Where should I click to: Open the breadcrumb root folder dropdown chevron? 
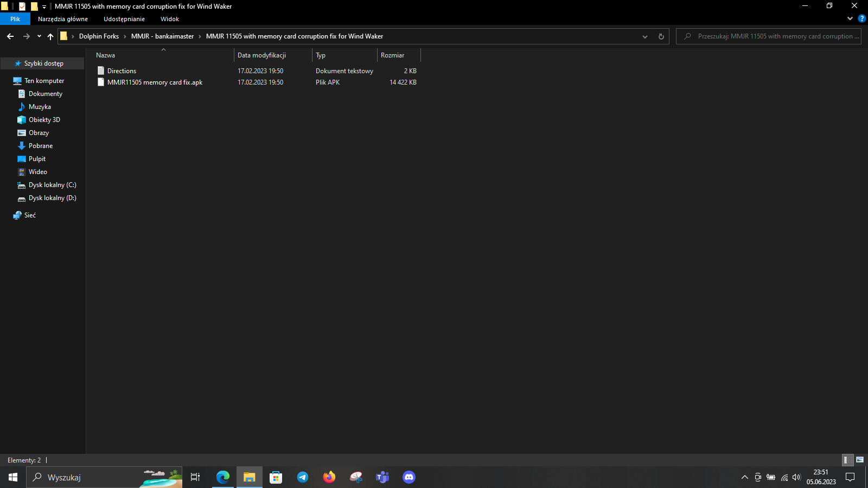click(73, 36)
